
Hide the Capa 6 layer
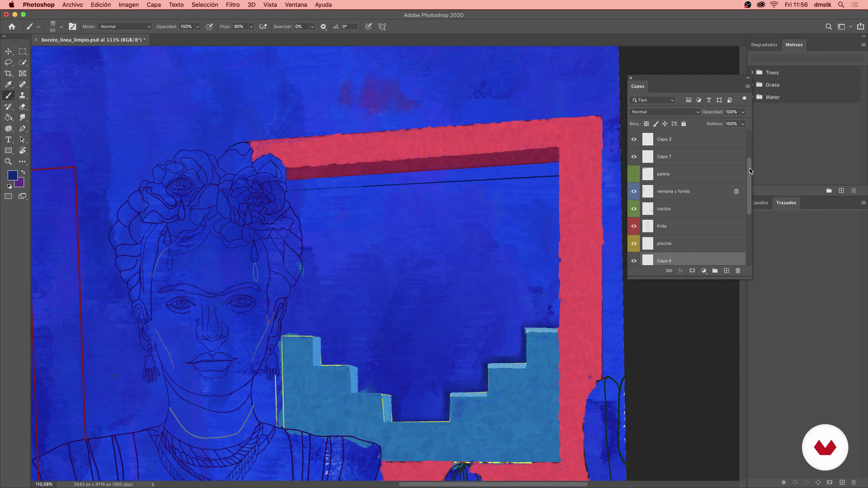(634, 261)
